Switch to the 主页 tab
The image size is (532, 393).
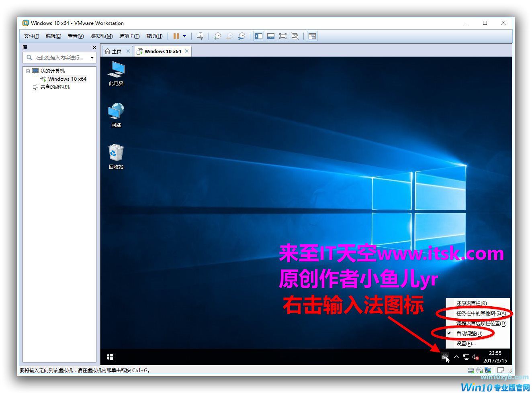click(113, 51)
